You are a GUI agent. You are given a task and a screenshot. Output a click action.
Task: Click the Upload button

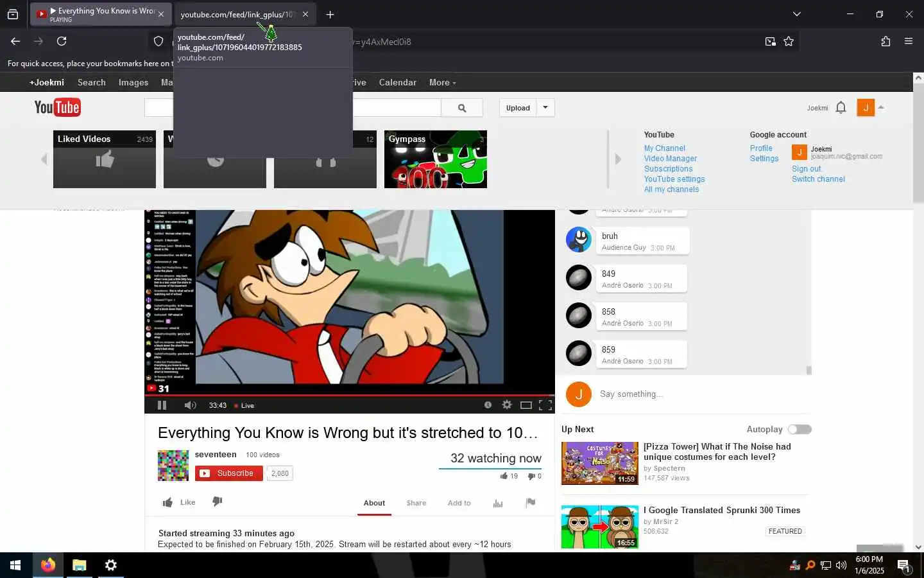518,108
